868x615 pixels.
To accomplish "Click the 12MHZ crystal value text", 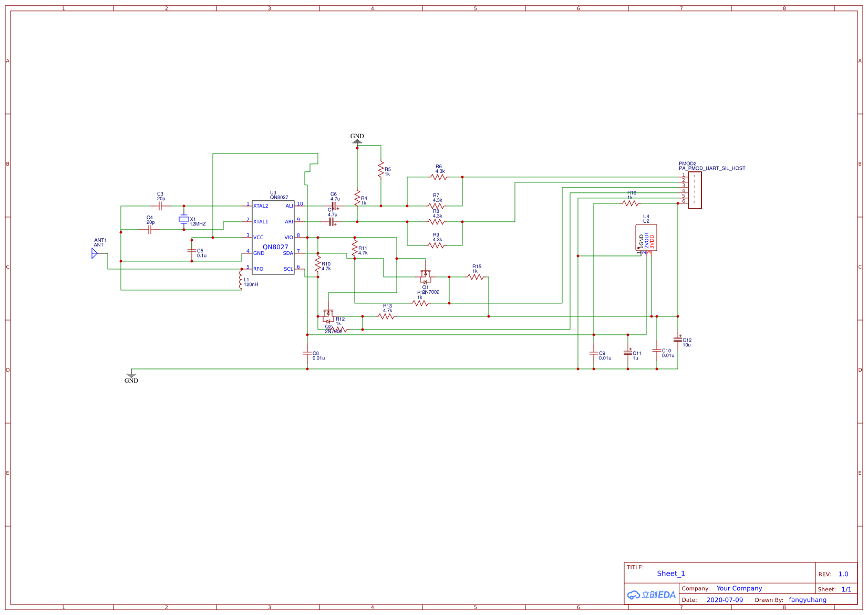I will (198, 224).
